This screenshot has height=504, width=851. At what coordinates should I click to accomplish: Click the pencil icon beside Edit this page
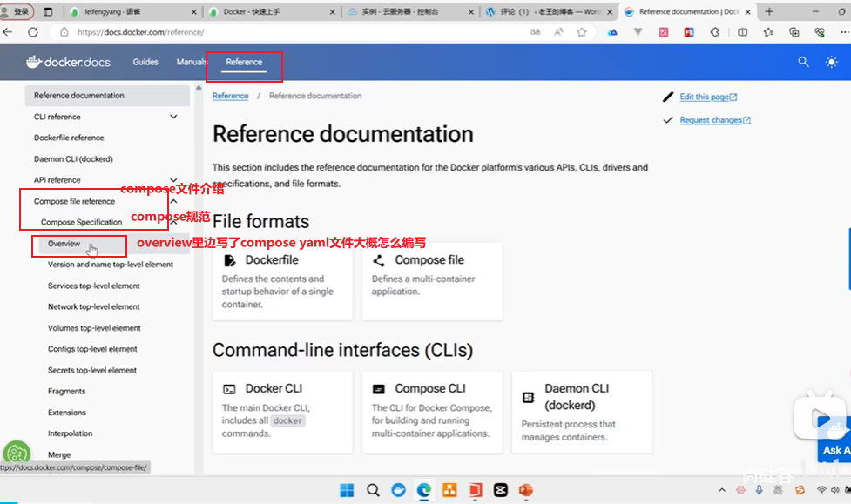pos(668,97)
